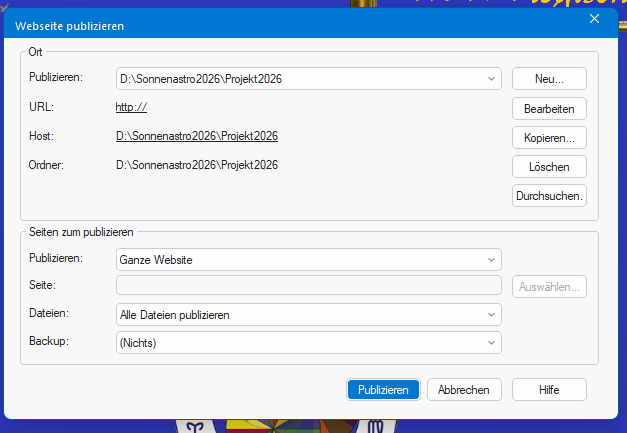Click the Webseite publizieren title bar
The image size is (627, 433).
250,20
